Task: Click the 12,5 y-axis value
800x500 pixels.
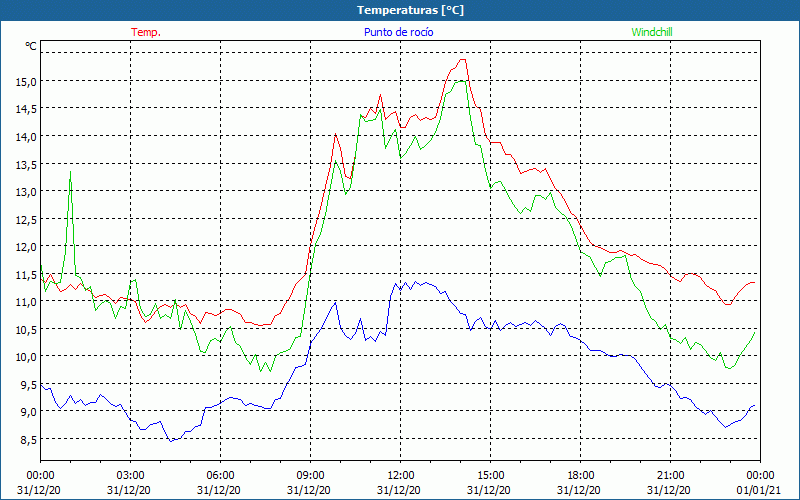Action: (x=27, y=219)
